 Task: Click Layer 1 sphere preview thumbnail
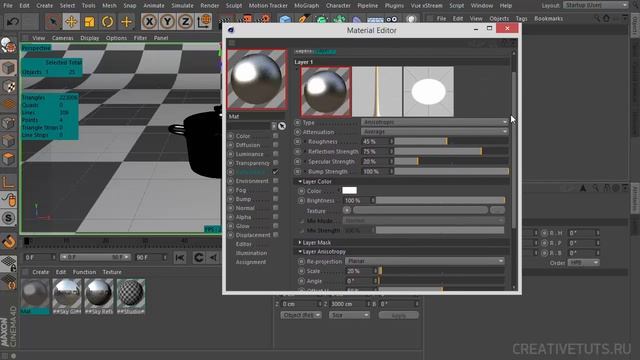326,92
